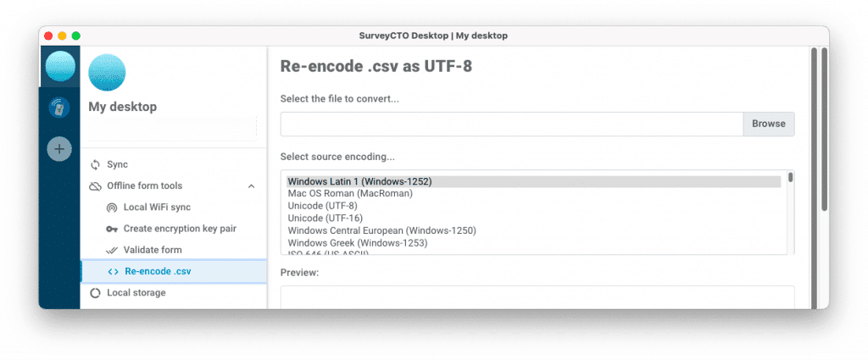
Task: Select Mac OS Roman (MacRoman) encoding
Action: point(350,193)
